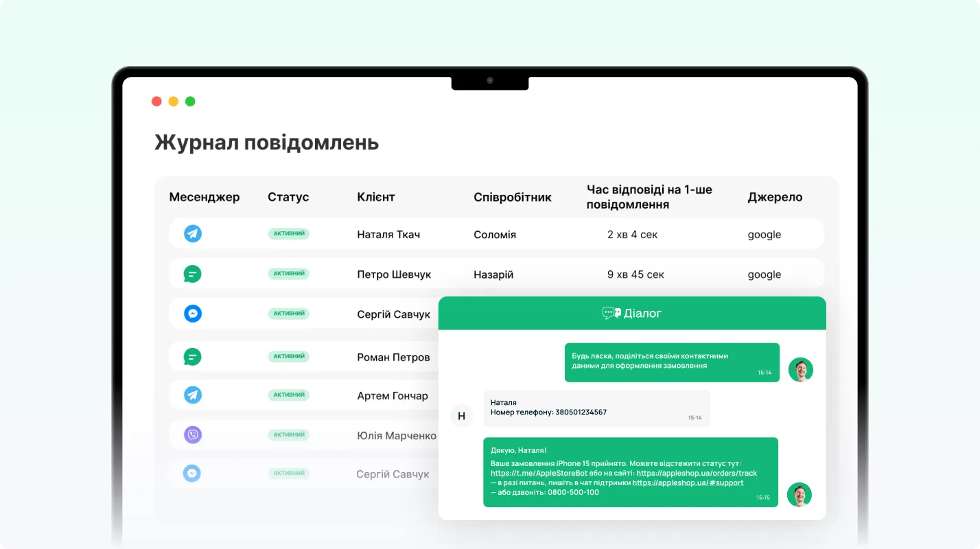The image size is (980, 549).
Task: Click Viber icon in Юлія Марченко row
Action: [193, 434]
